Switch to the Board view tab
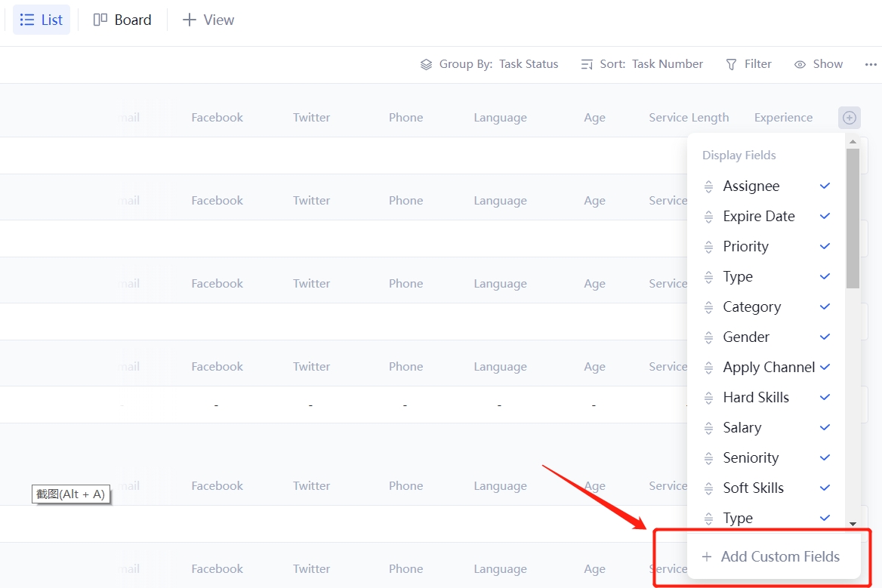Viewport: 882px width, 588px height. (122, 20)
